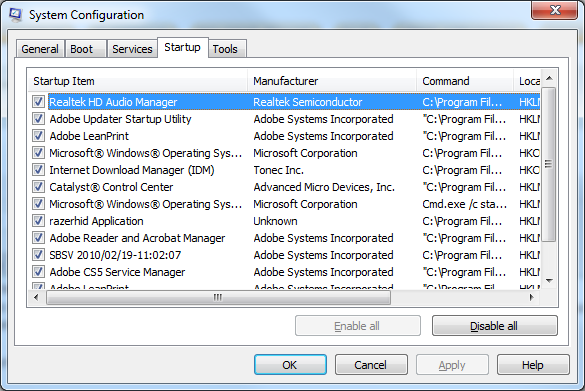This screenshot has height=391, width=585.
Task: Click the vertical scrollbar up arrow
Action: 549,78
